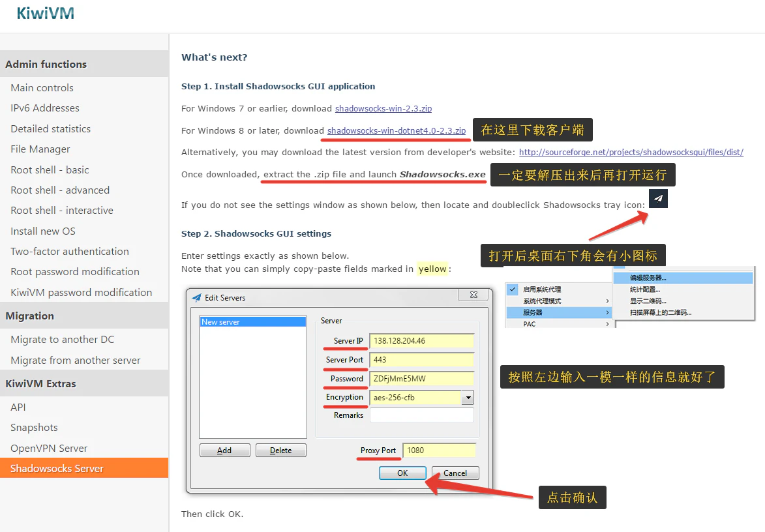Image resolution: width=765 pixels, height=532 pixels.
Task: Click the Shadowsocks paper-plane tray icon
Action: point(658,198)
